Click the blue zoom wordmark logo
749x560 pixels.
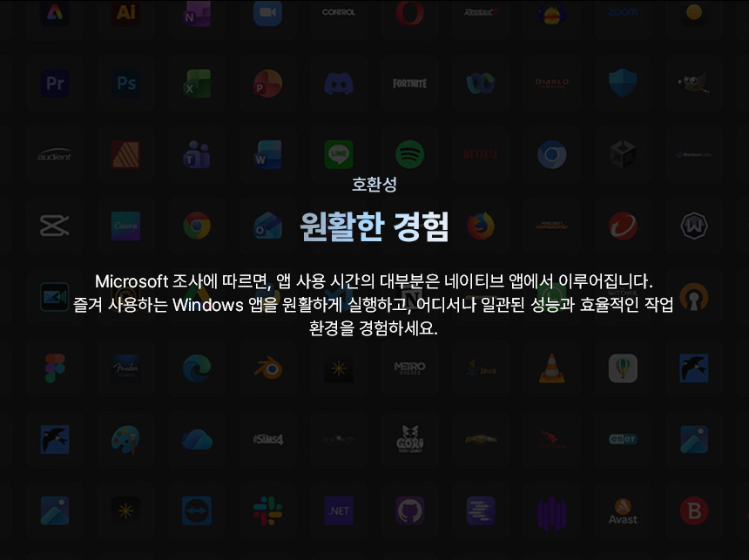623,12
